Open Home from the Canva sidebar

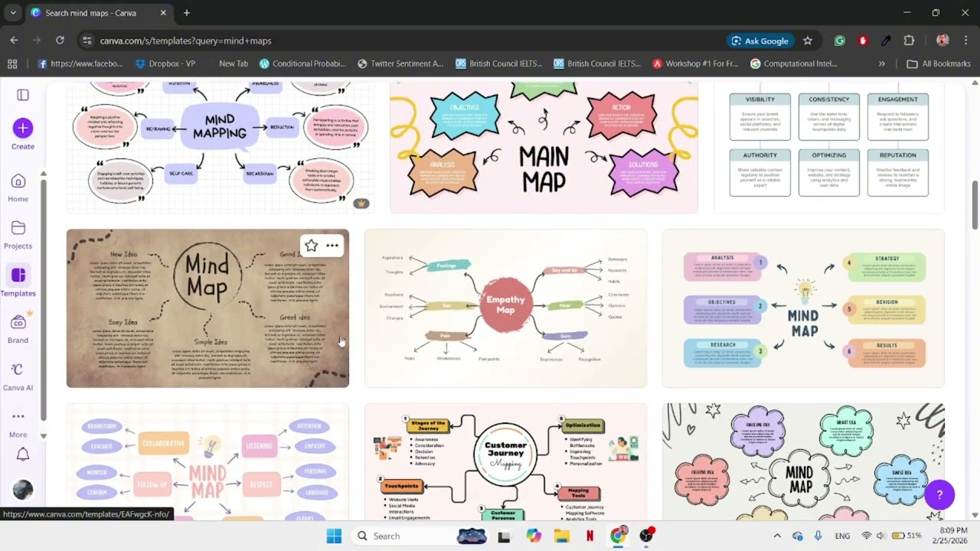coord(18,187)
